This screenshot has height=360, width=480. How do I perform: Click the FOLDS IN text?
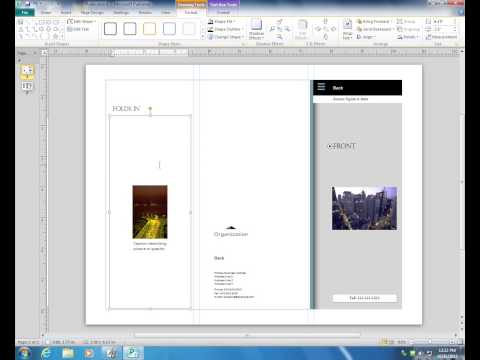click(x=126, y=109)
